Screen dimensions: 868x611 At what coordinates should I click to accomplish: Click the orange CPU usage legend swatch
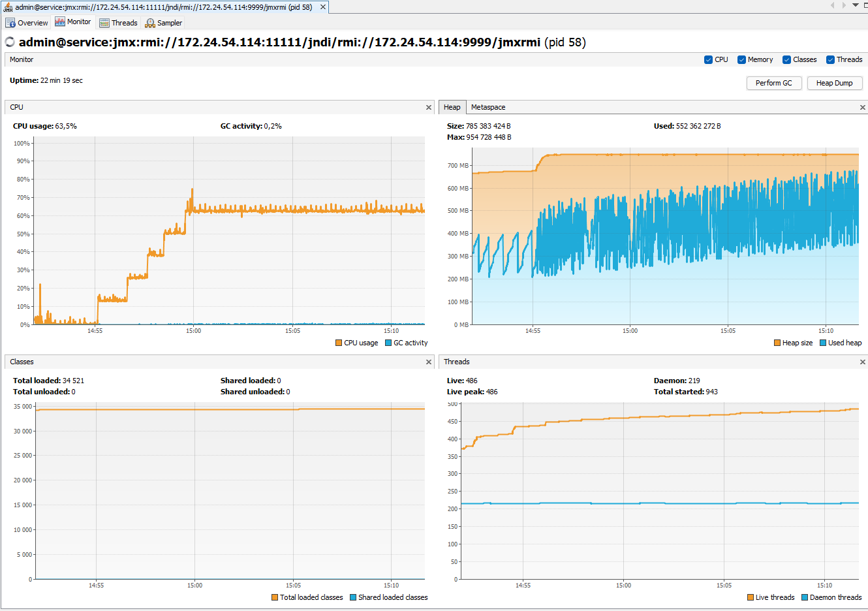(x=339, y=343)
